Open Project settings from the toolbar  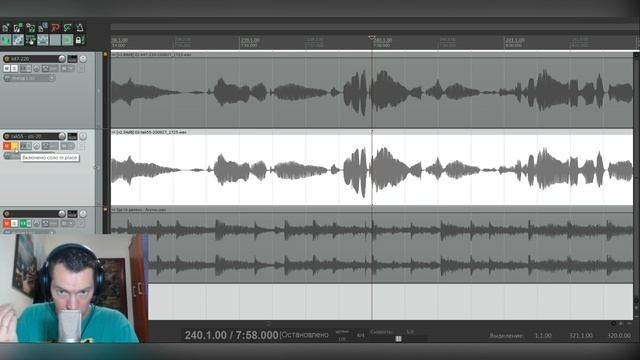click(x=43, y=27)
